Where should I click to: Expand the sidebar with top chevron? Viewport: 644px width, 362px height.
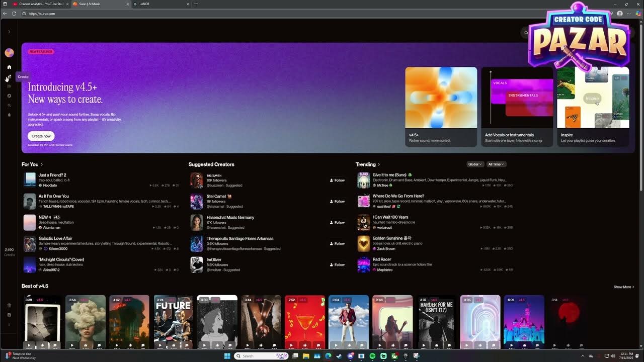[9, 32]
